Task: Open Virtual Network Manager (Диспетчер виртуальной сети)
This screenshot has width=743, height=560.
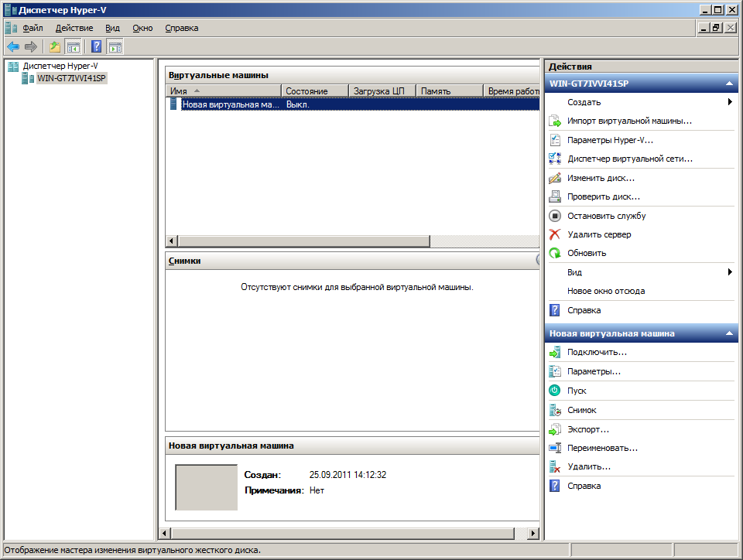Action: pos(629,159)
